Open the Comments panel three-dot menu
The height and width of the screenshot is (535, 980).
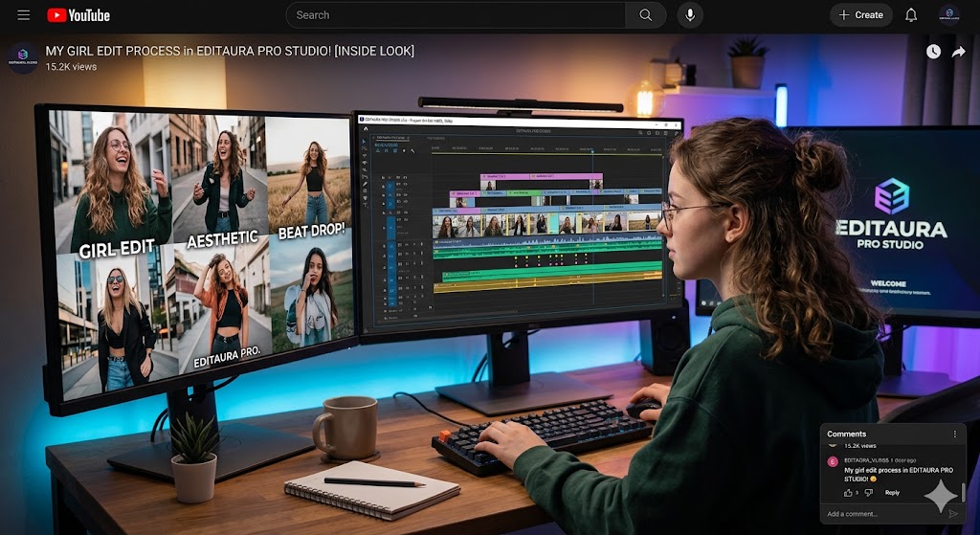point(954,434)
